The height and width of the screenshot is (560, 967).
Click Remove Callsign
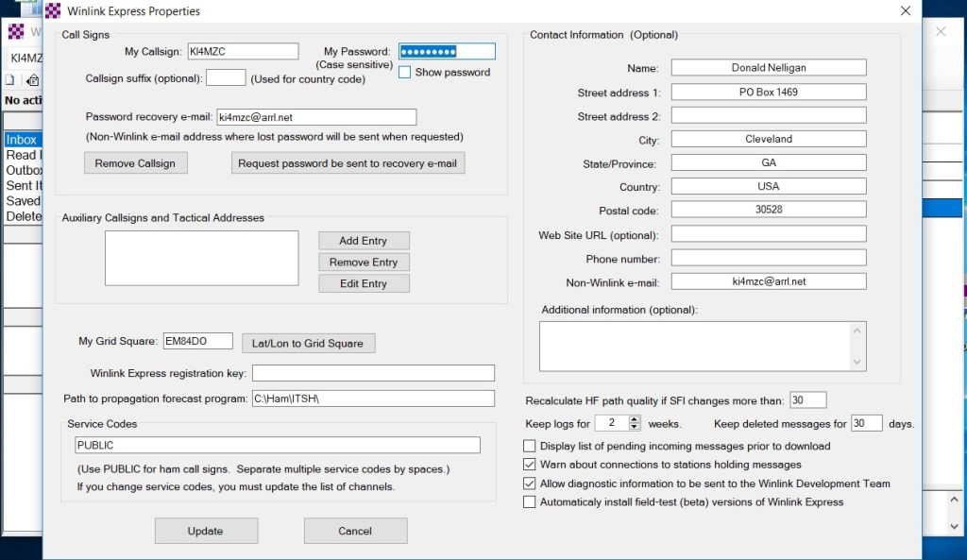(135, 162)
